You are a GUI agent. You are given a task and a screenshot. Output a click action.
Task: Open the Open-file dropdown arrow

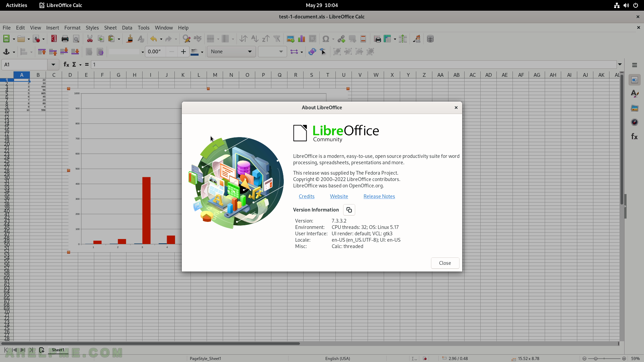click(x=29, y=39)
